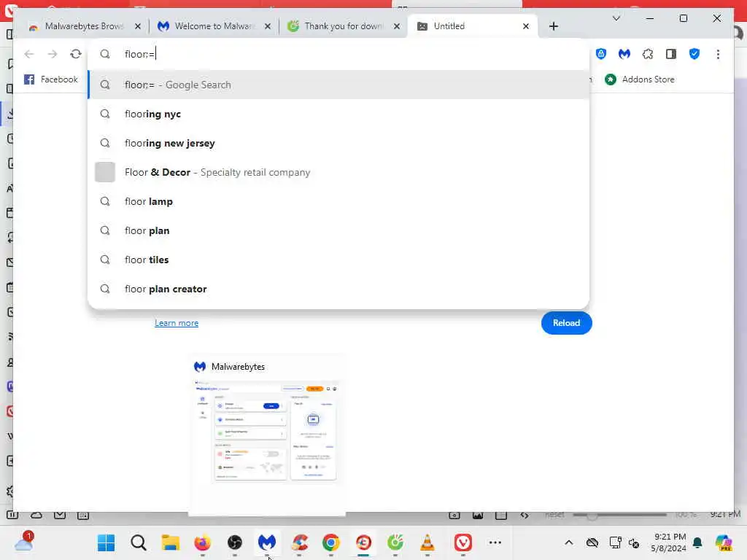The width and height of the screenshot is (747, 560).
Task: Choose 'floor tiles' suggestion
Action: point(338,260)
